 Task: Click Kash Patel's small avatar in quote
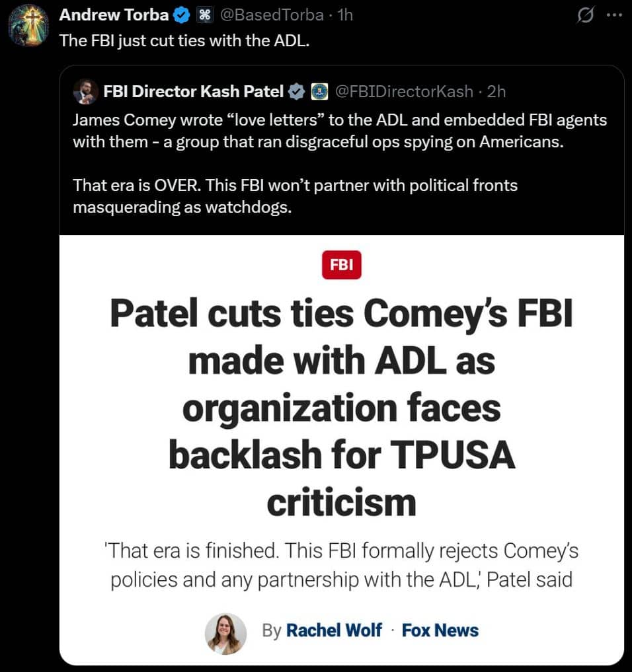(x=85, y=92)
